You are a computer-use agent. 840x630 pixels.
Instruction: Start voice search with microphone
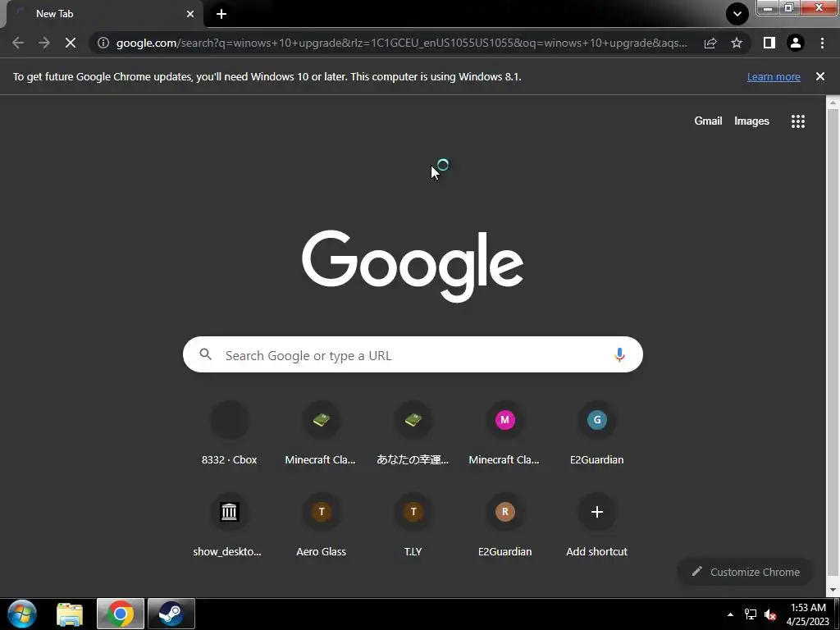point(619,354)
